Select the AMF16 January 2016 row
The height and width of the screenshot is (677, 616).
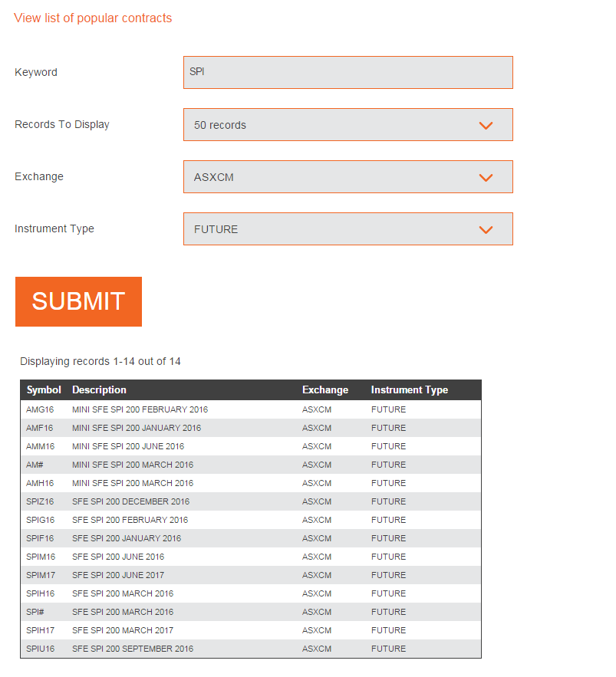(x=137, y=428)
